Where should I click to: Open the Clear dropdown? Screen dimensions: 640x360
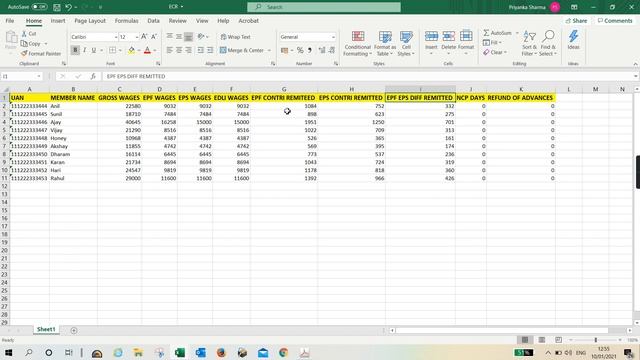pyautogui.click(x=495, y=52)
